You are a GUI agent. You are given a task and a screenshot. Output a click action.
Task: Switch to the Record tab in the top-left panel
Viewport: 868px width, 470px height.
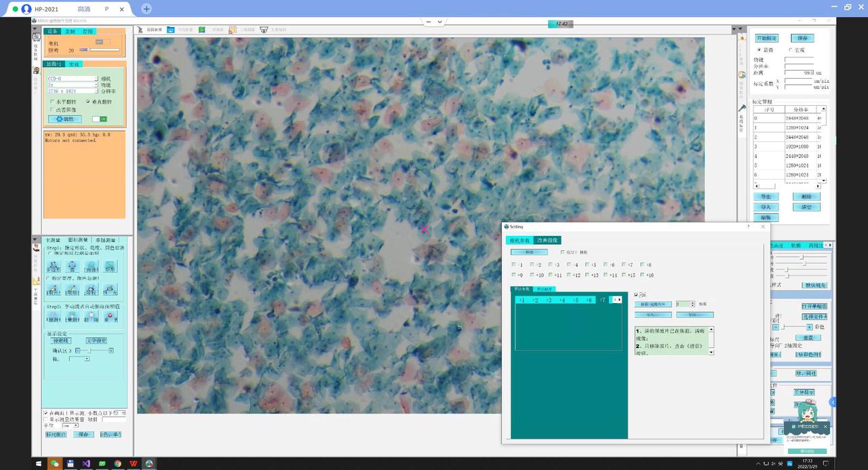[70, 31]
